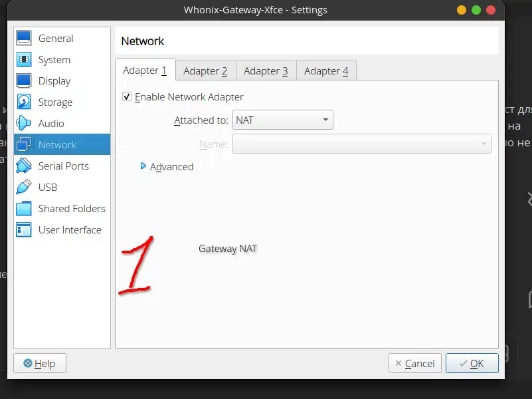532x399 pixels.
Task: Open the Storage settings section
Action: (x=62, y=102)
